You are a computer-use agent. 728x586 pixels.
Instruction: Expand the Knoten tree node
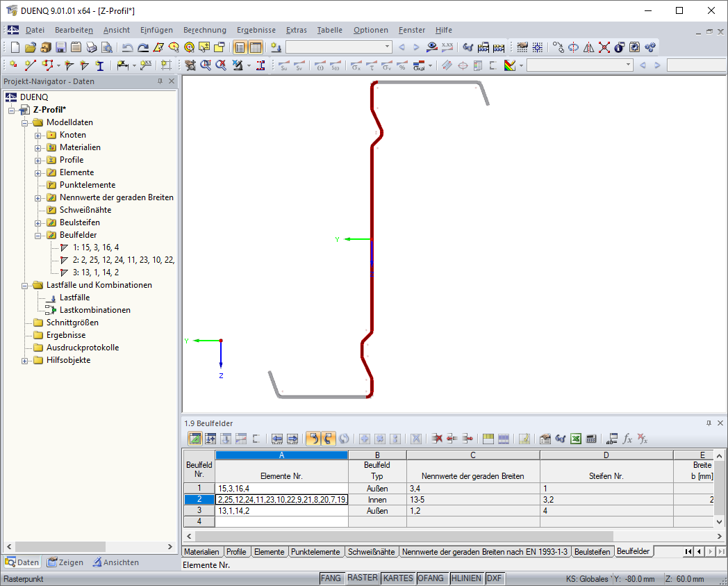pyautogui.click(x=38, y=136)
